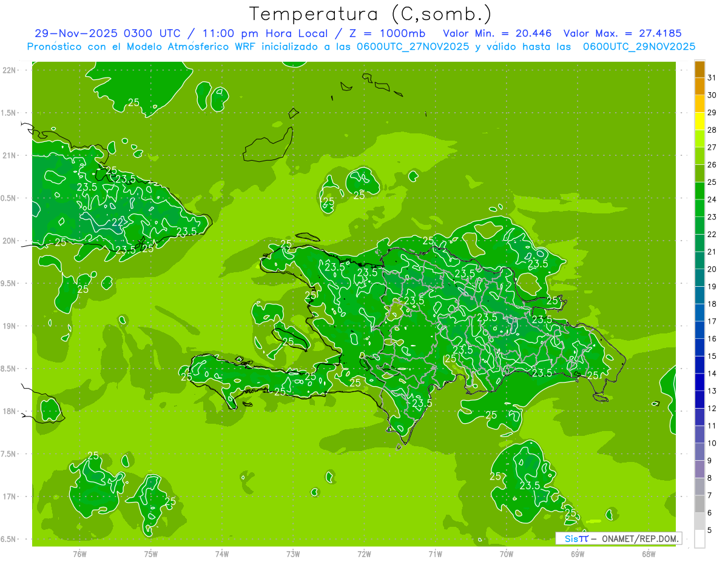Click the 68W longitude axis label
The width and height of the screenshot is (728, 562).
(649, 554)
